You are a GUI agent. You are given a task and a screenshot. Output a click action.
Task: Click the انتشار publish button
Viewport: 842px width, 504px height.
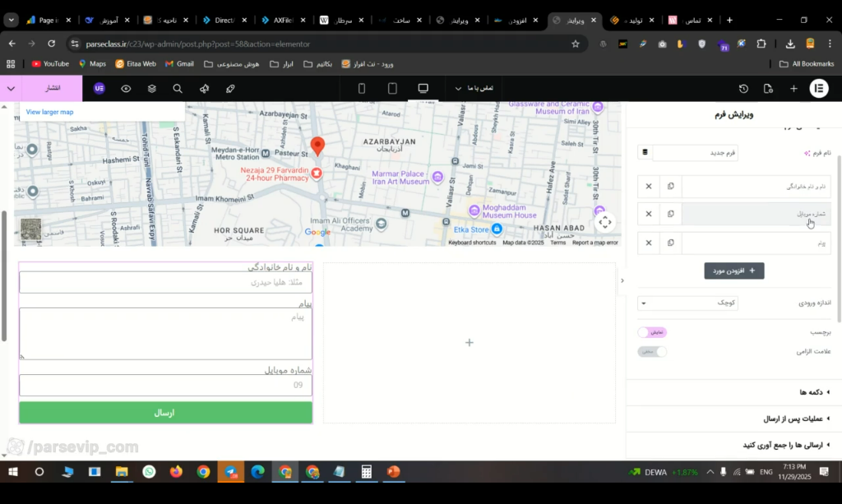pos(52,89)
